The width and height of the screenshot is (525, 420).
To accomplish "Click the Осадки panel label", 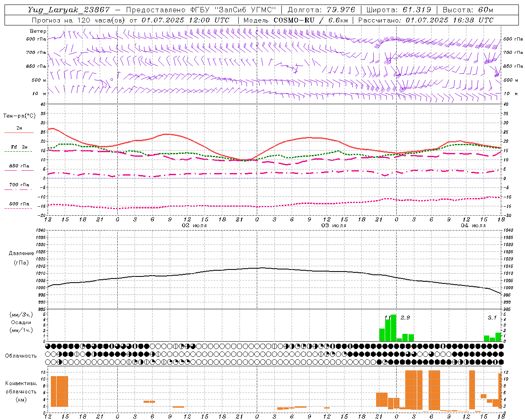I will point(21,322).
